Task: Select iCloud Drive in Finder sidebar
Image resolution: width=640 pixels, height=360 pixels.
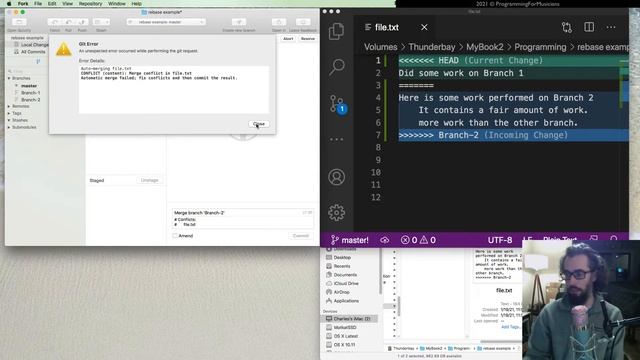Action: point(346,283)
